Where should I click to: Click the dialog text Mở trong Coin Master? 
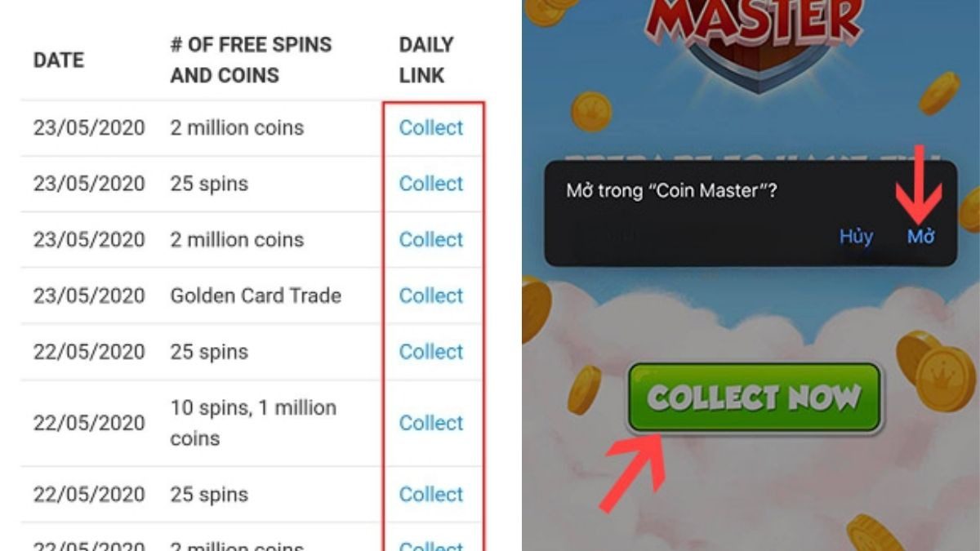[671, 191]
